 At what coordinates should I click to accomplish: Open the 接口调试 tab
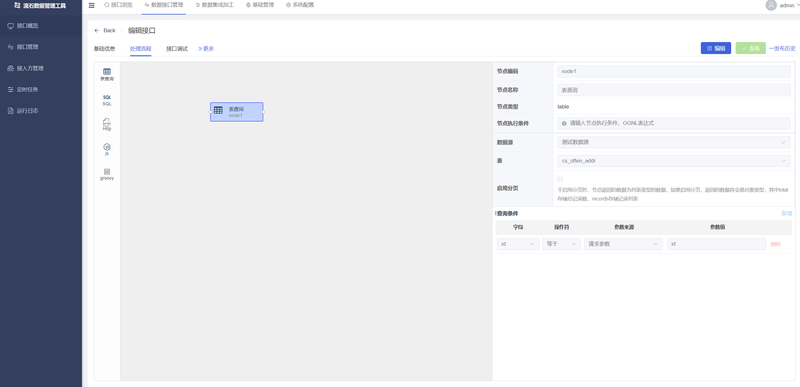point(177,49)
